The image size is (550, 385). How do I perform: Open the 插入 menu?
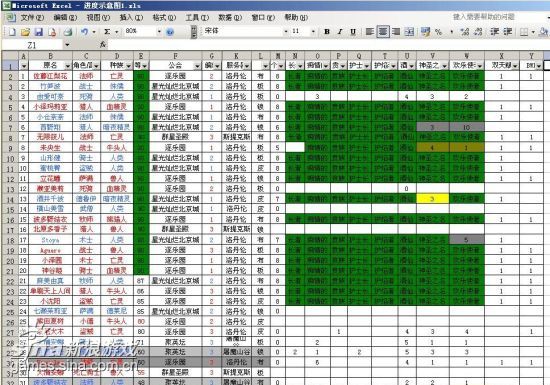pyautogui.click(x=131, y=17)
